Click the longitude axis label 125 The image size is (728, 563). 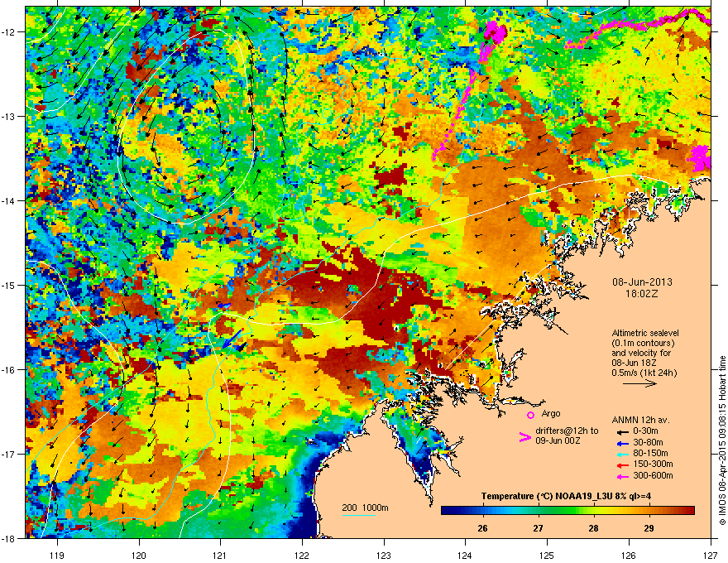coord(547,555)
